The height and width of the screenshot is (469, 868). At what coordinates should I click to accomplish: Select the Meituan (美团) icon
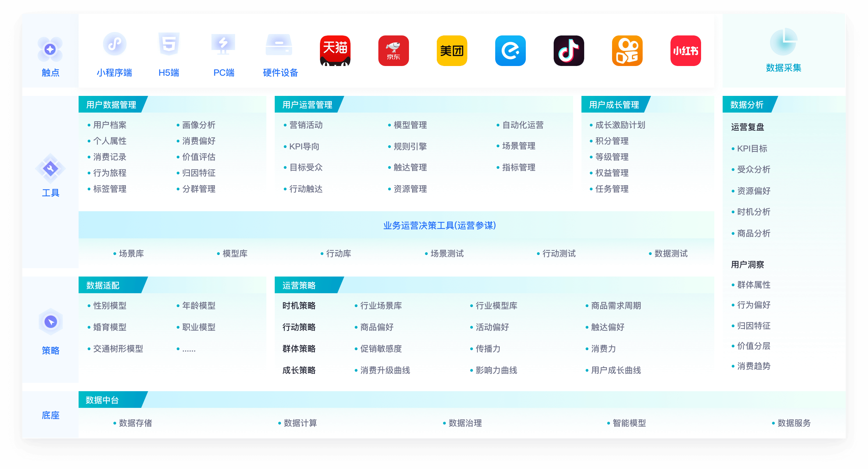(452, 51)
